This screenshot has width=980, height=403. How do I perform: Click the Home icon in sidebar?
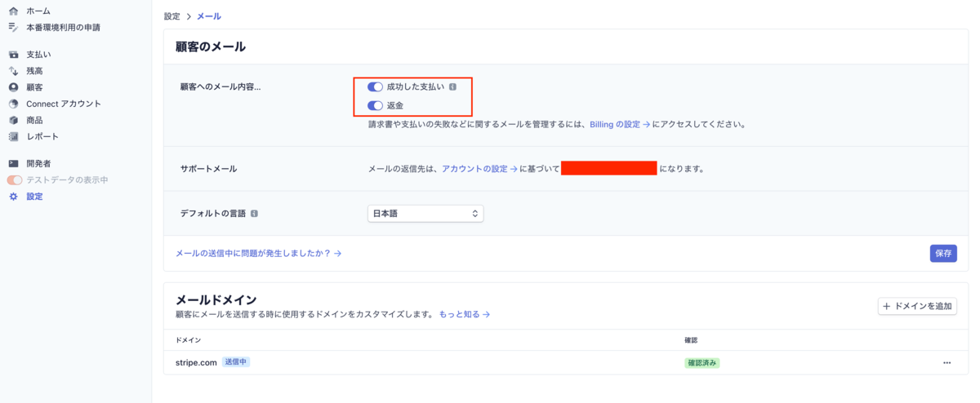[x=13, y=11]
